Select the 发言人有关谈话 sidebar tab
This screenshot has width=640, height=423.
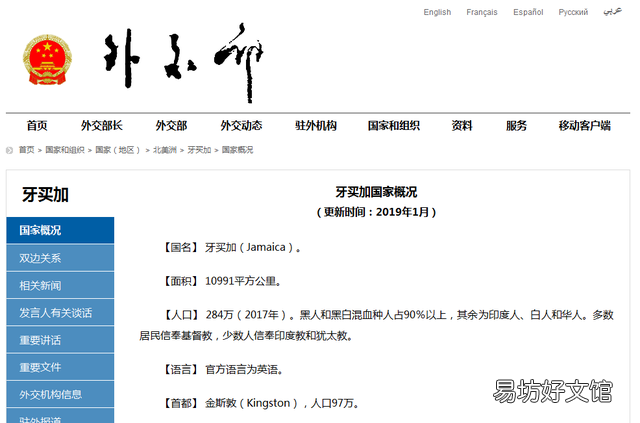[x=60, y=313]
